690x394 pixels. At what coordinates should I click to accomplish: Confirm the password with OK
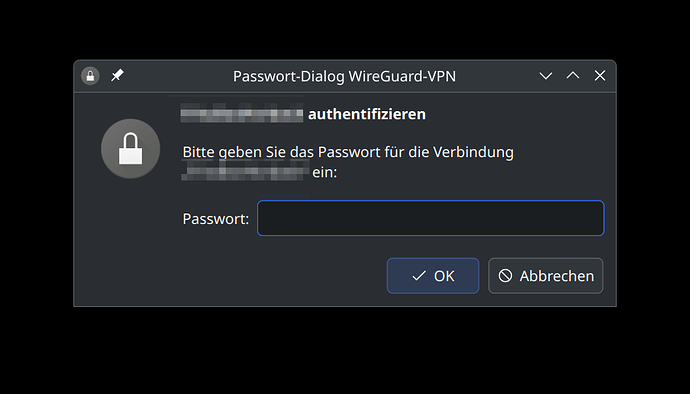[x=433, y=276]
